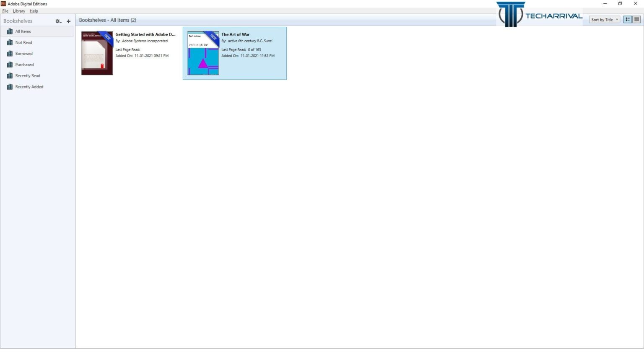
Task: Expand the Sort by Title dropdown
Action: point(604,20)
